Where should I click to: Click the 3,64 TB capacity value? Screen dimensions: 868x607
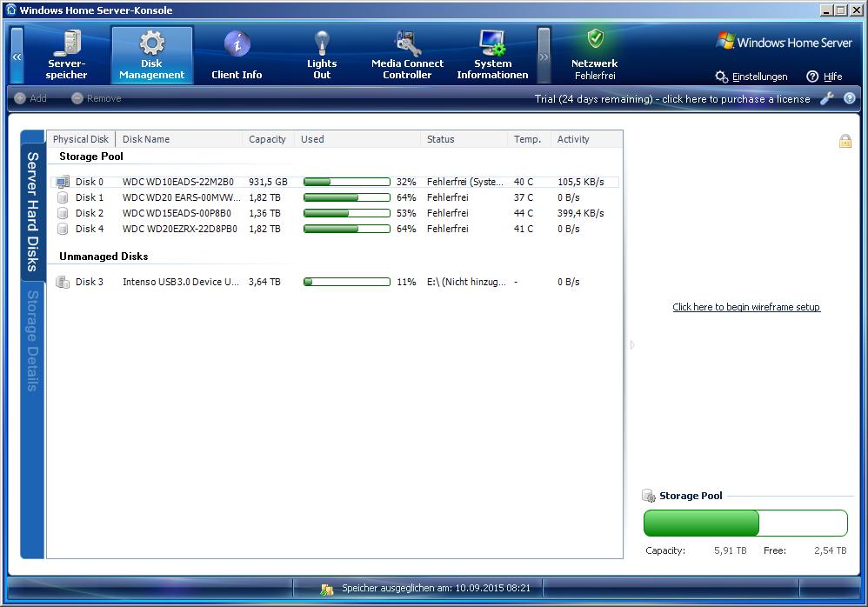click(264, 282)
